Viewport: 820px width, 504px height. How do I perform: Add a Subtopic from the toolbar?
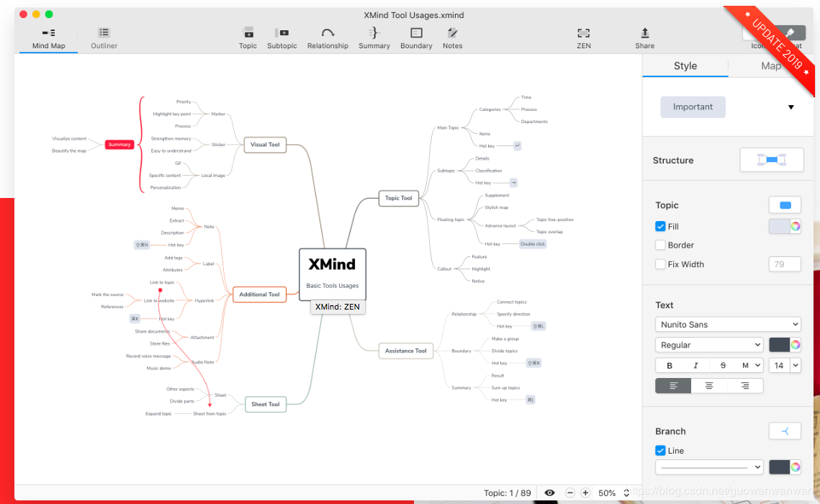[x=281, y=33]
